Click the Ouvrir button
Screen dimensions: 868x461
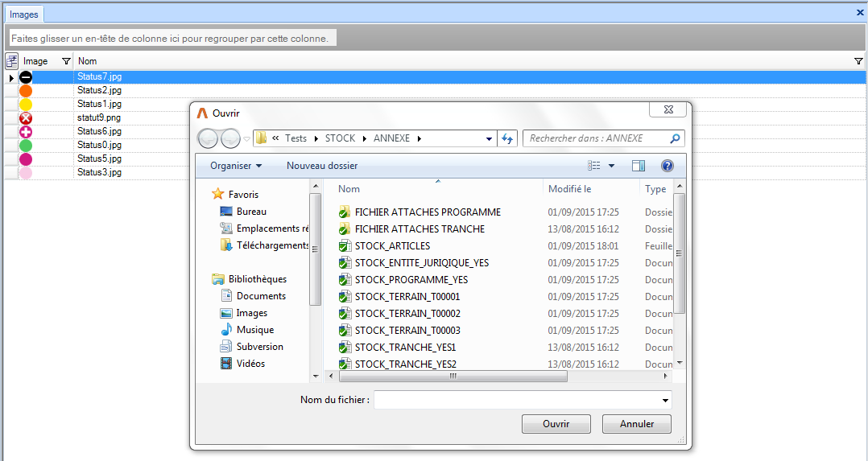tap(556, 424)
